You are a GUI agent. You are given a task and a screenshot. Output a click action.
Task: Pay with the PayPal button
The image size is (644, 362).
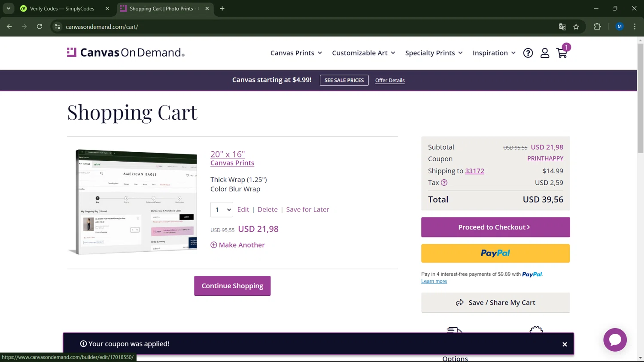point(495,253)
